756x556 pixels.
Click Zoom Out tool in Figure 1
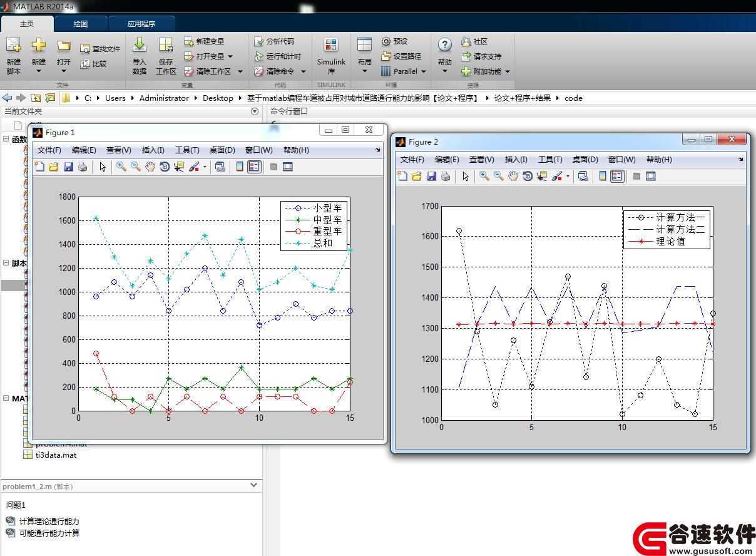135,167
